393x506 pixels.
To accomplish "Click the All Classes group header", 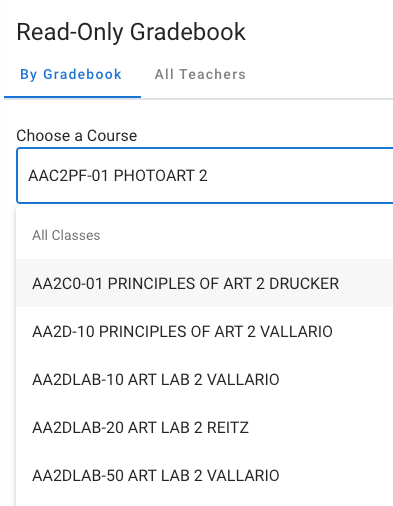I will point(66,235).
